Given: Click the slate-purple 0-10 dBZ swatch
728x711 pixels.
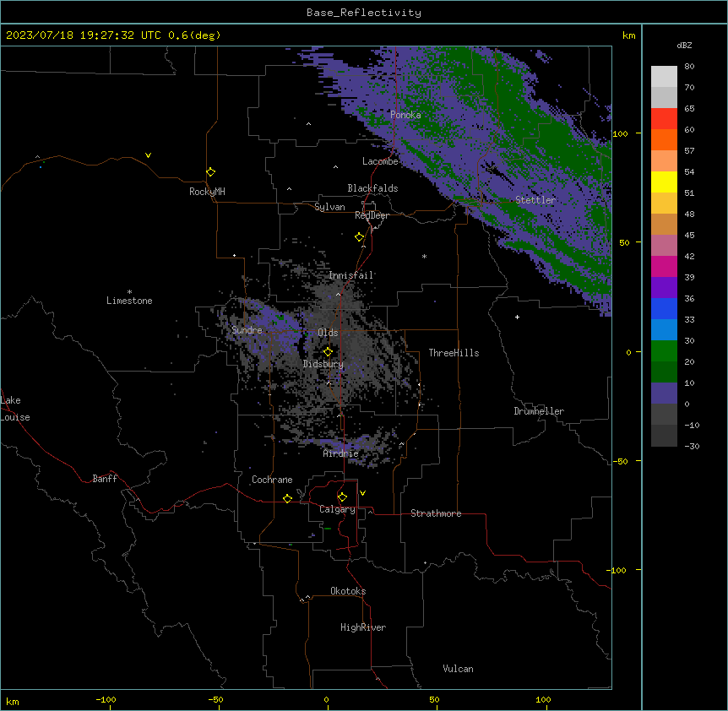Looking at the screenshot, I should pos(664,393).
